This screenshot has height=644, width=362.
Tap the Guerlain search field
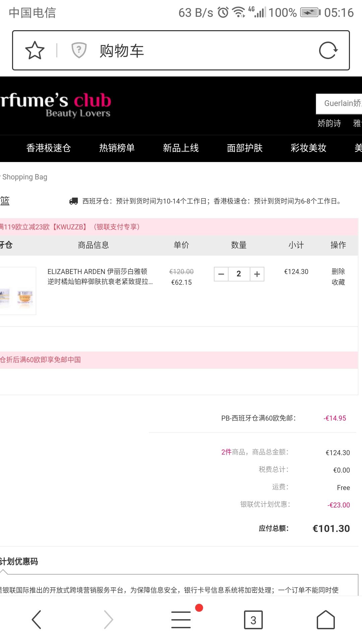point(339,103)
